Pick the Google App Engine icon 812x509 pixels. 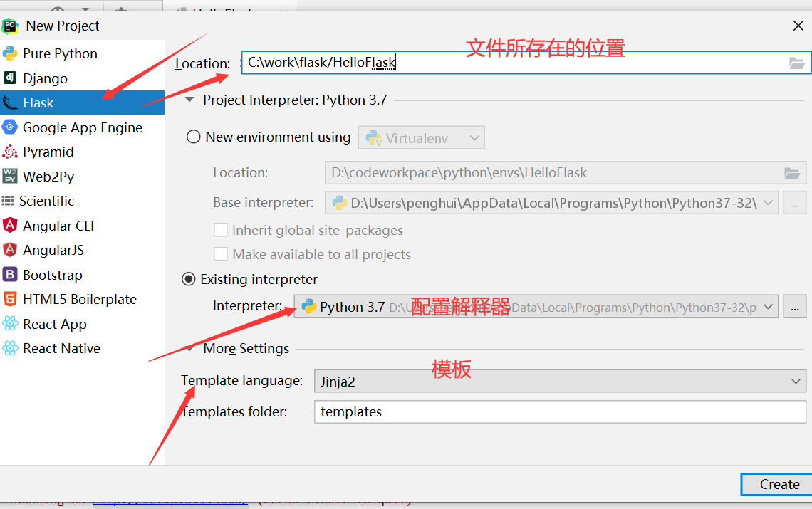(x=10, y=127)
